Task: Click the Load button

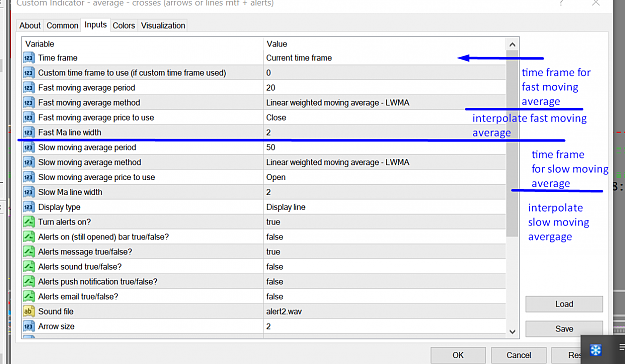Action: 564,304
